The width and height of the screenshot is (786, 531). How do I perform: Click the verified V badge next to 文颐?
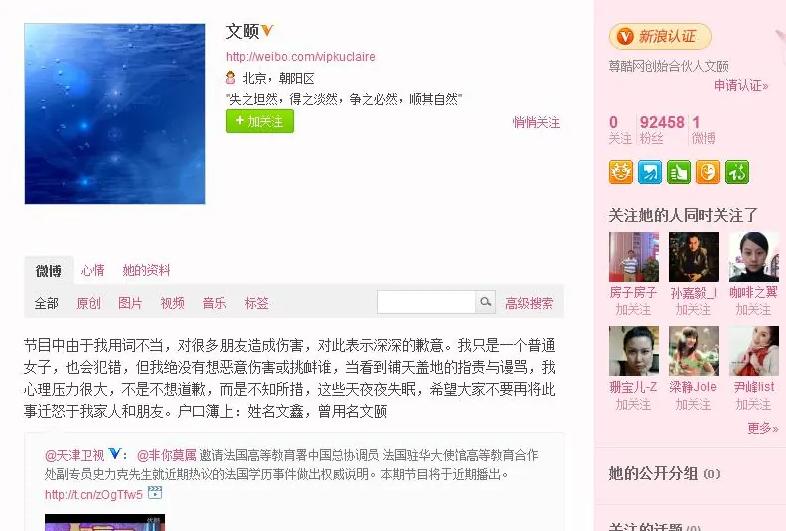pos(267,31)
